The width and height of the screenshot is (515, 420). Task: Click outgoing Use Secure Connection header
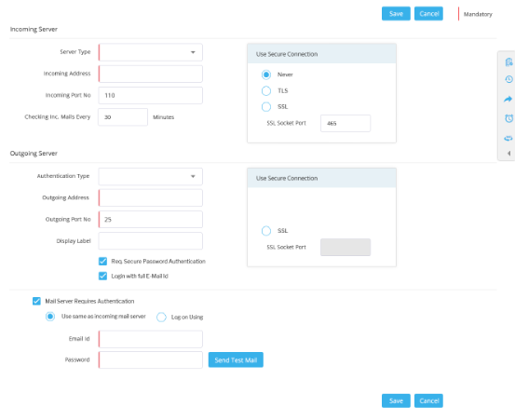(321, 178)
